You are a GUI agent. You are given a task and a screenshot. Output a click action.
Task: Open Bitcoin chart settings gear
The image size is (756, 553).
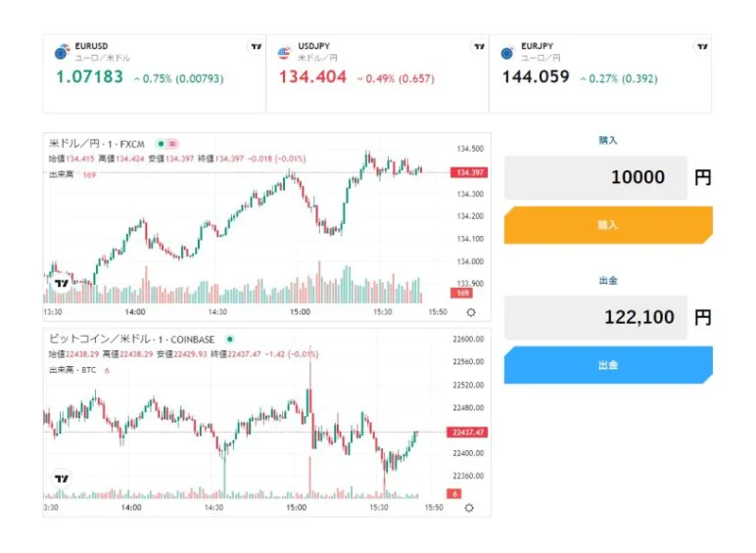pos(471,508)
